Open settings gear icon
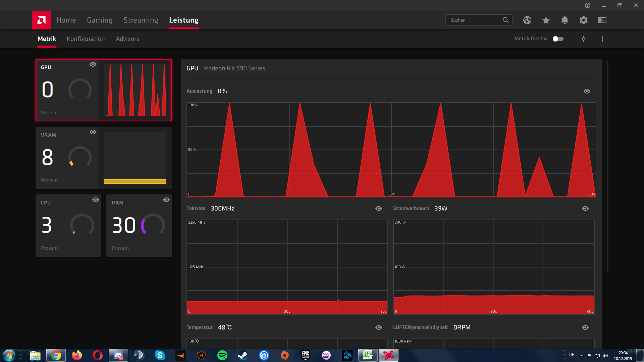The image size is (644, 362). [x=583, y=20]
